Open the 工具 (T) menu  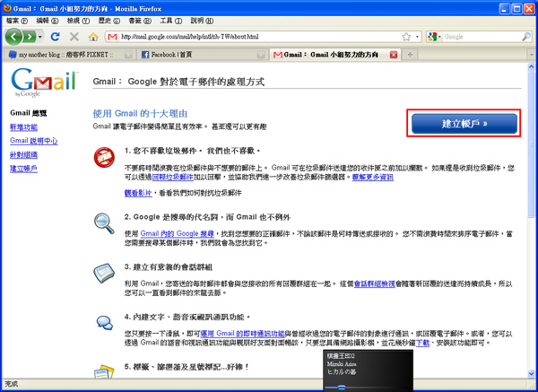[x=171, y=21]
